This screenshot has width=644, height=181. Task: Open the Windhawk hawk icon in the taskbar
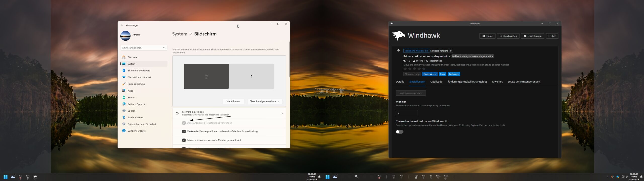pos(35,177)
